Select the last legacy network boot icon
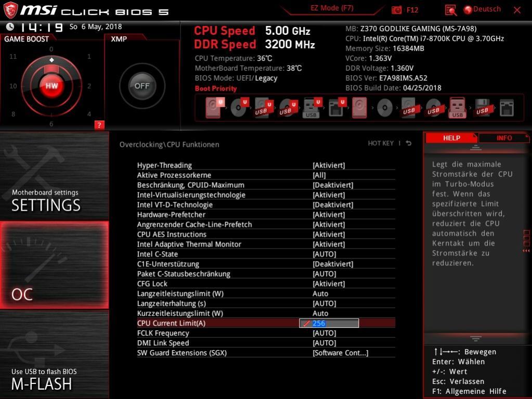This screenshot has height=399, width=532. [507, 108]
